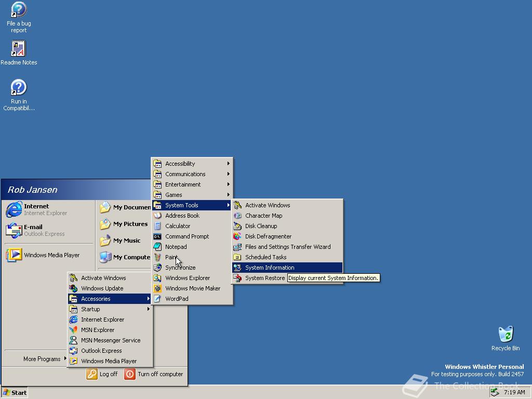Click the taskbar clock showing 7:19 AM

[x=514, y=392]
